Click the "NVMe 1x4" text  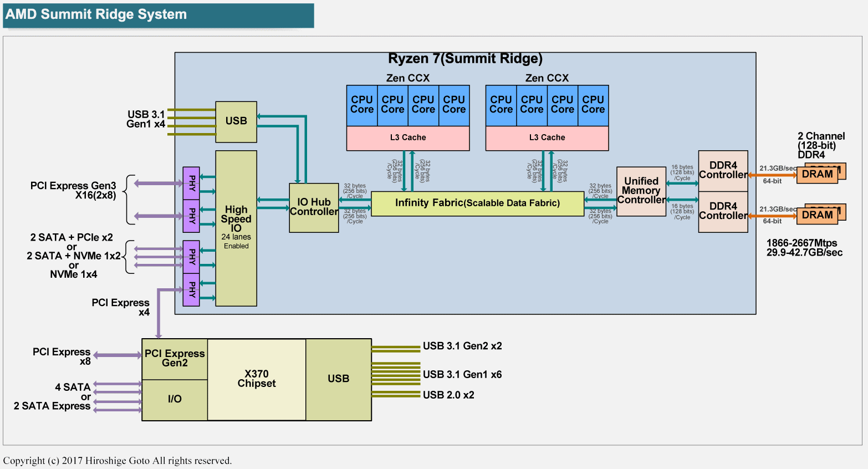point(74,274)
